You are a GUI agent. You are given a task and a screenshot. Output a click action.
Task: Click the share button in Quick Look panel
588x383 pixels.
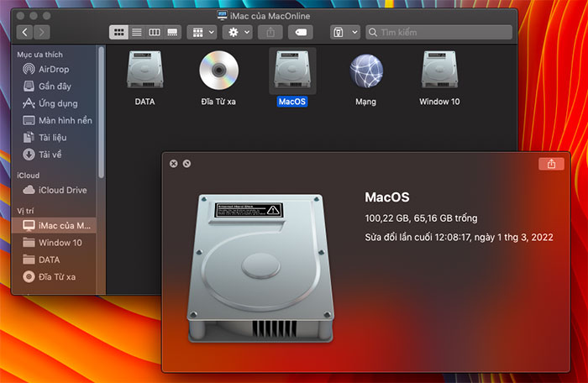pyautogui.click(x=551, y=164)
